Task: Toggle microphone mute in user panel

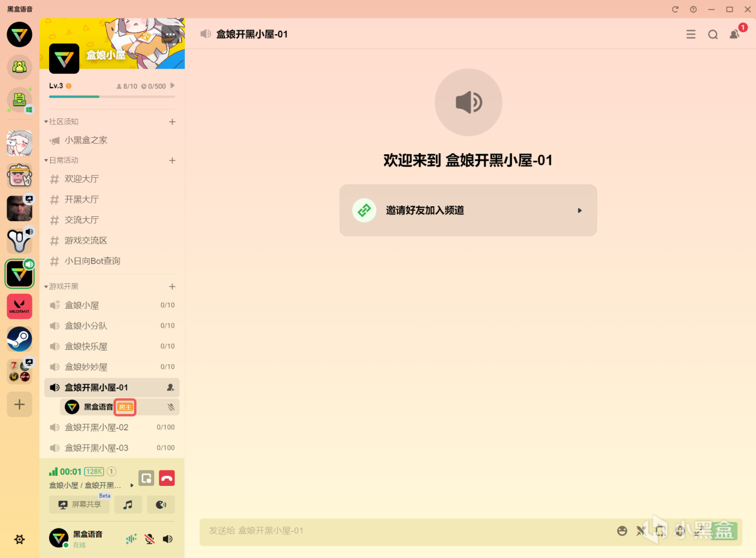Action: coord(149,539)
